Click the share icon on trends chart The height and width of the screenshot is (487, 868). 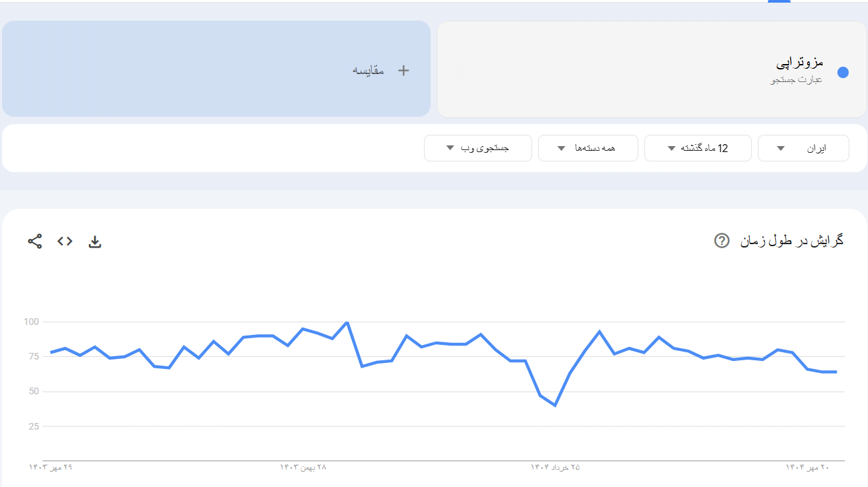click(35, 241)
